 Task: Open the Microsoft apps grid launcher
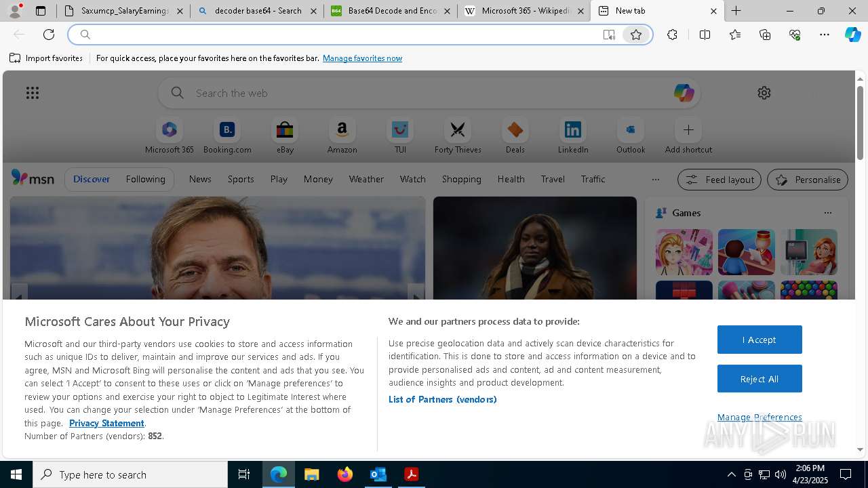[33, 93]
